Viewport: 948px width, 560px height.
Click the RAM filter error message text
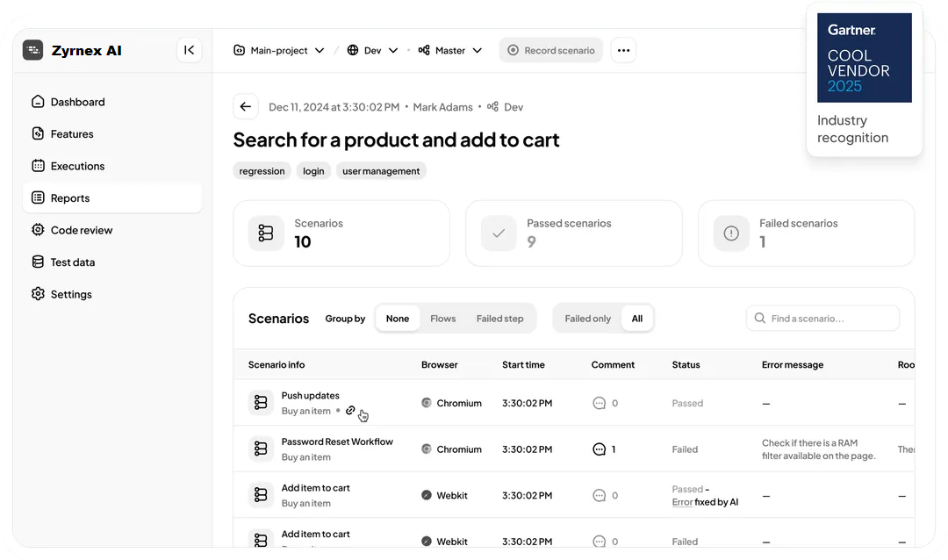tap(819, 449)
